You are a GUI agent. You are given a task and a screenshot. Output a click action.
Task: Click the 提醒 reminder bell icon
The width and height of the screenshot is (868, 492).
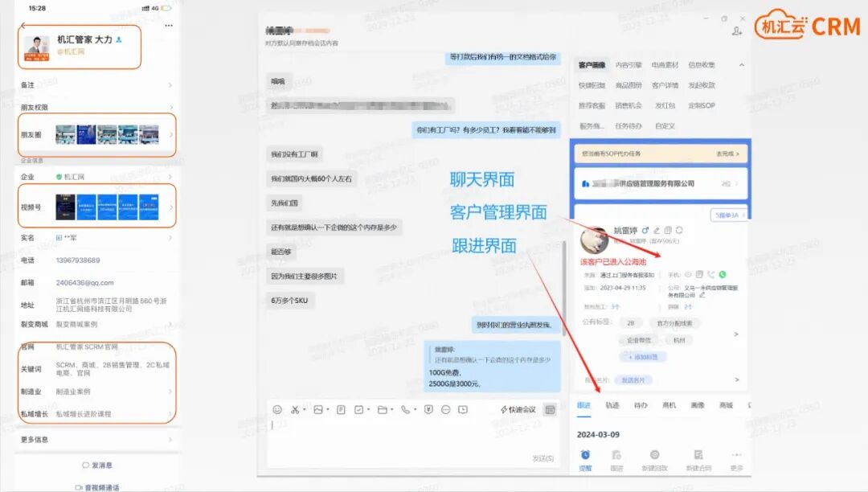(585, 455)
